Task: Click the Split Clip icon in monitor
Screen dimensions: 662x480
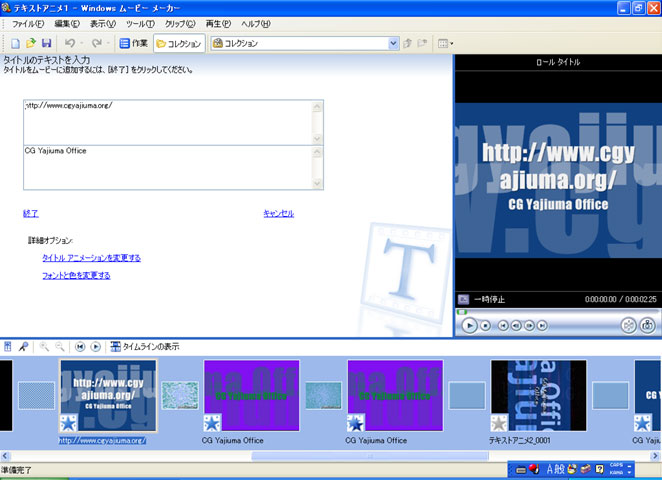Action: pos(627,325)
